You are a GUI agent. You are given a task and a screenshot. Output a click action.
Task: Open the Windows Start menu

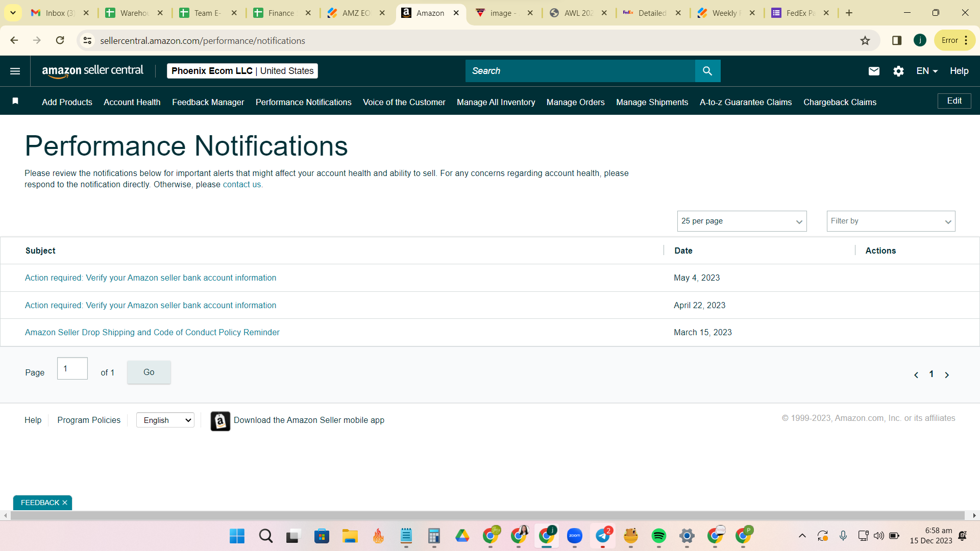237,536
